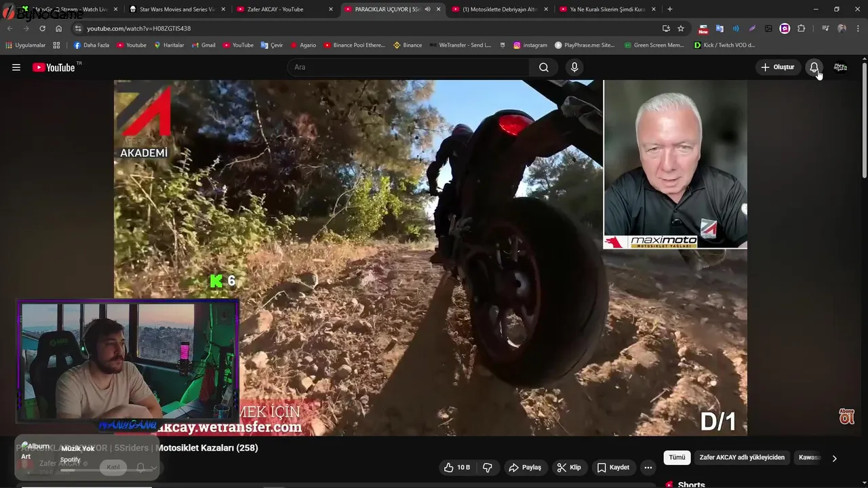Reload the page in browser toolbar
868x488 pixels.
click(x=42, y=28)
